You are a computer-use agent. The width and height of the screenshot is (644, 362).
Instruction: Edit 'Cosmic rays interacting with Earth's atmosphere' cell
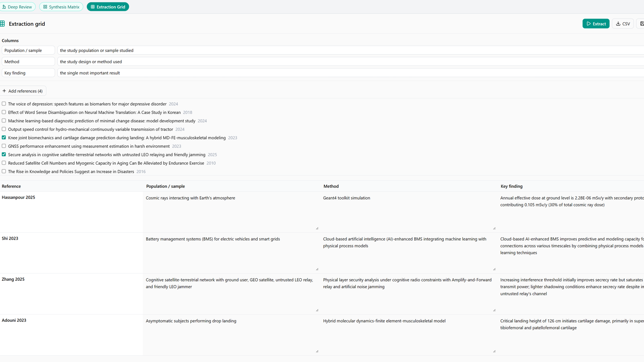[x=231, y=212]
